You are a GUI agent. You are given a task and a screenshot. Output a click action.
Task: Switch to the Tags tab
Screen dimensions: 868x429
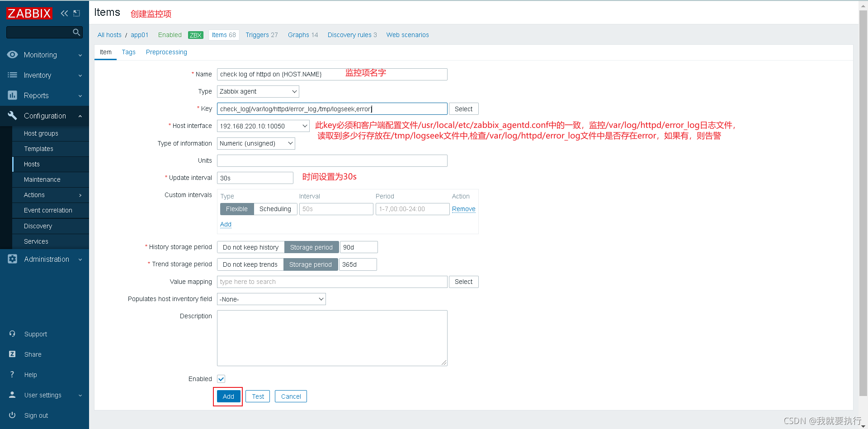point(129,52)
